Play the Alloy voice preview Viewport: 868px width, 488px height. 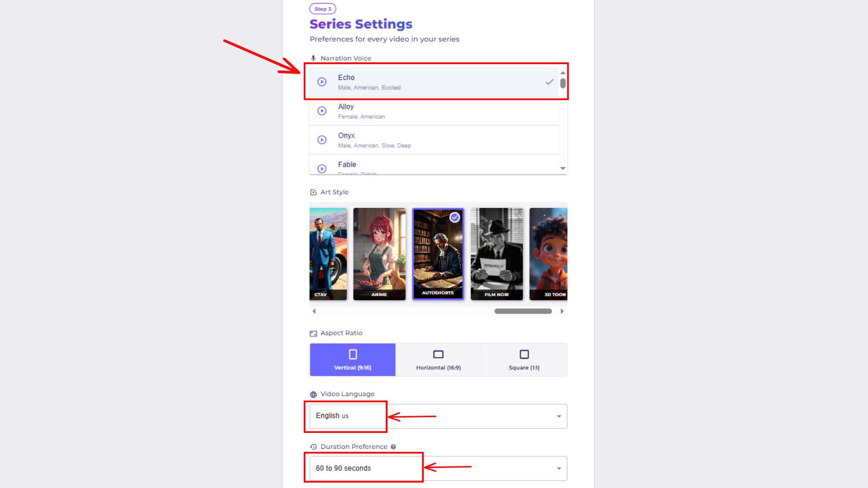(322, 111)
